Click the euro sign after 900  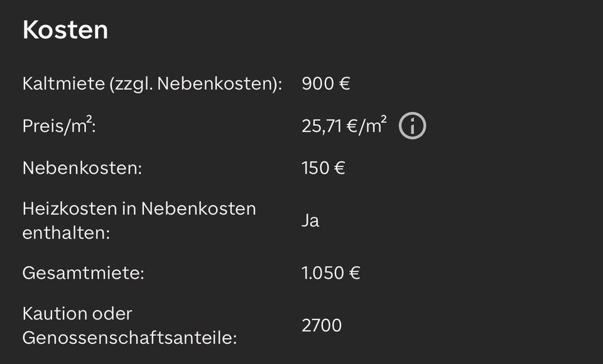tap(344, 84)
